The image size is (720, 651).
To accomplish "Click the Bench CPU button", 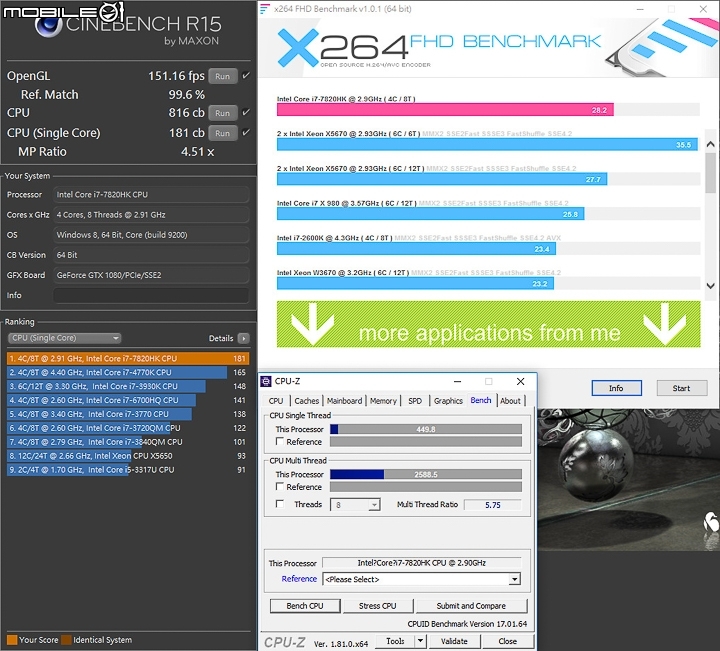I will [305, 606].
